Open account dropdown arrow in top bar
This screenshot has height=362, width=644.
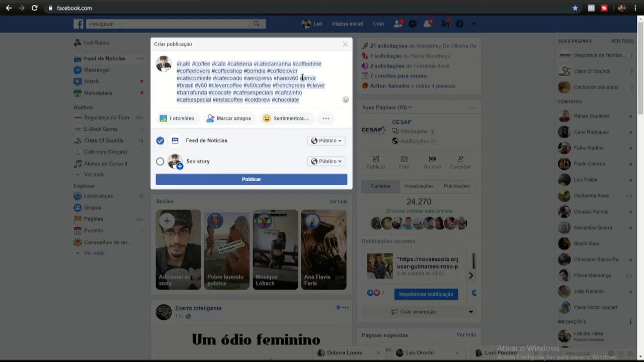[x=473, y=24]
